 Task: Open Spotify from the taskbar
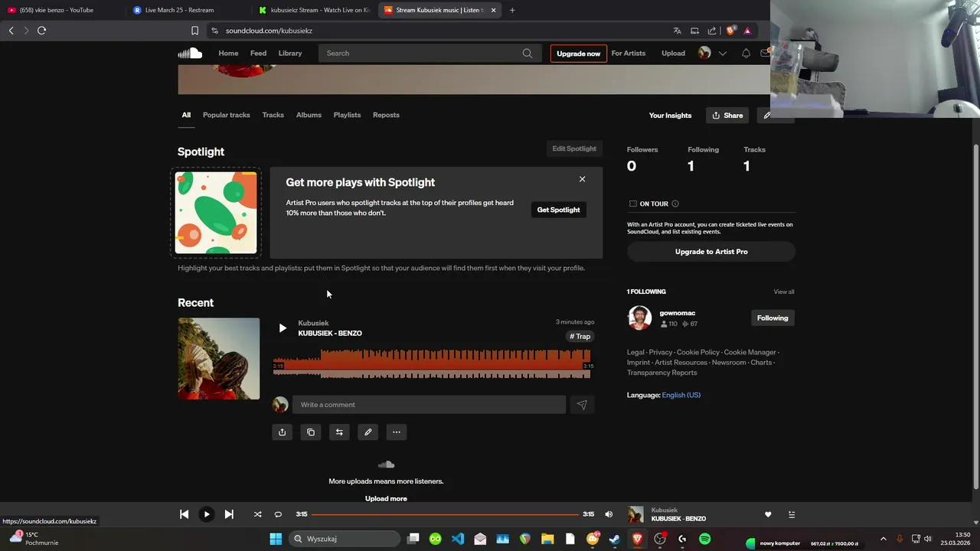point(704,539)
